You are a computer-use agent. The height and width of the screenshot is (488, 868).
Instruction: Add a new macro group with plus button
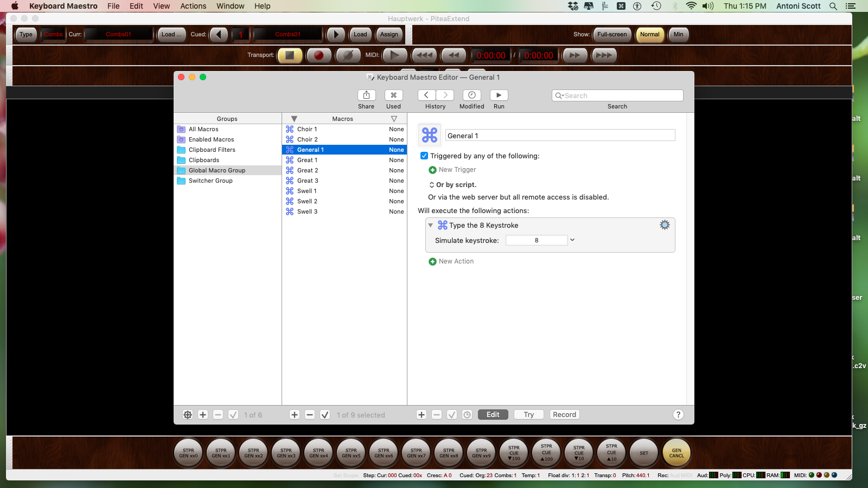pos(203,415)
